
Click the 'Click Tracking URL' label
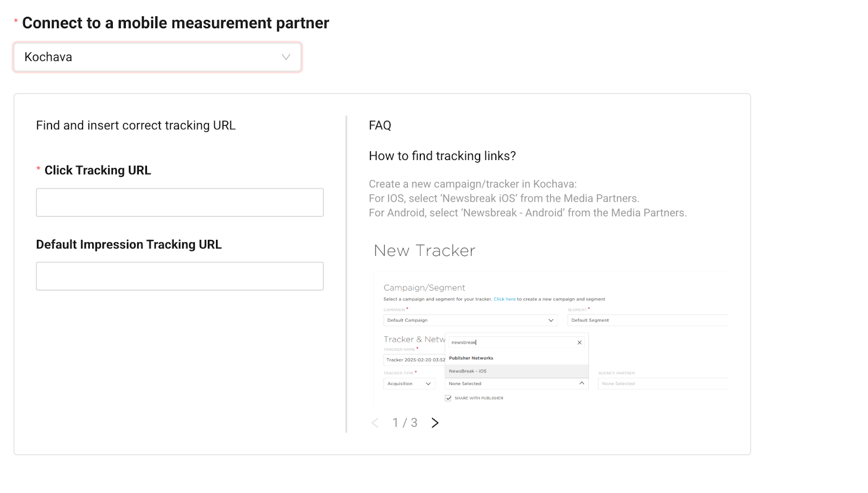coord(98,170)
